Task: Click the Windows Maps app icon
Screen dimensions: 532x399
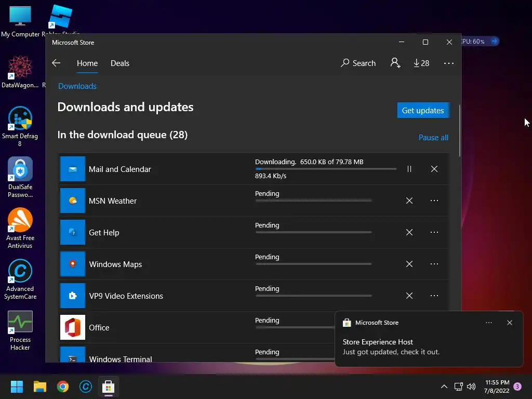Action: point(73,264)
